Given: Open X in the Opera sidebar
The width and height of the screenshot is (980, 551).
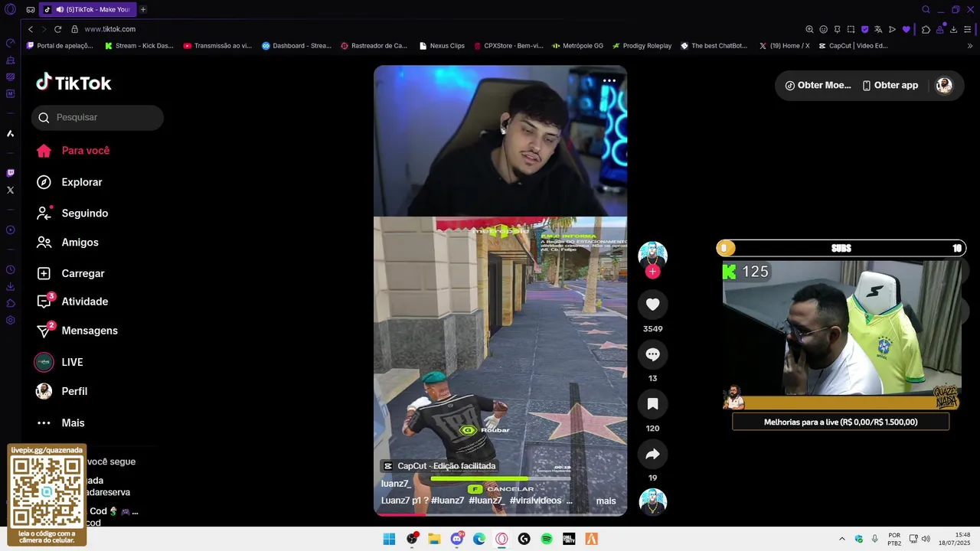Looking at the screenshot, I should click(x=10, y=190).
